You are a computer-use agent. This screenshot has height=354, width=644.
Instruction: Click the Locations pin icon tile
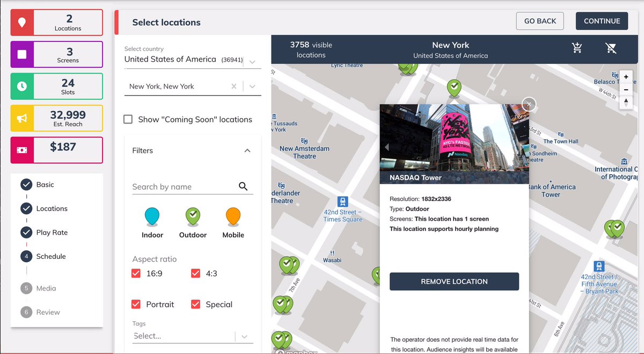coord(22,23)
